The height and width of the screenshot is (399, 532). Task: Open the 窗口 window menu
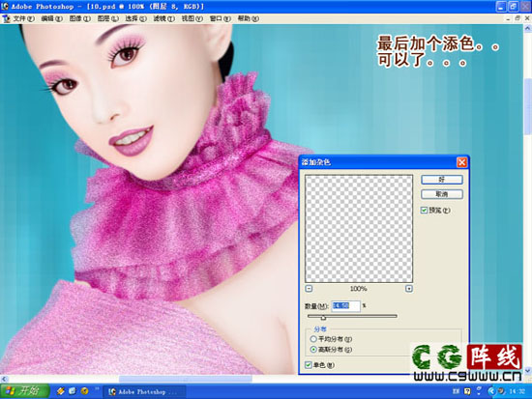[221, 18]
